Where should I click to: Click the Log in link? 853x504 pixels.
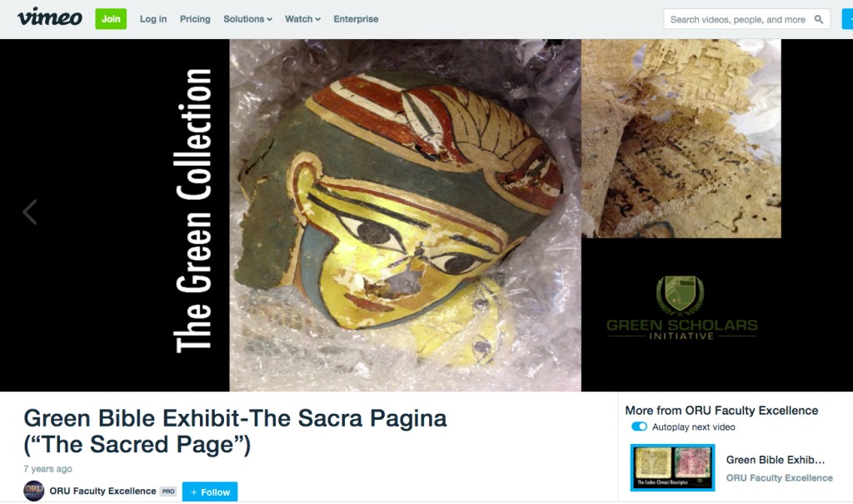click(x=153, y=19)
